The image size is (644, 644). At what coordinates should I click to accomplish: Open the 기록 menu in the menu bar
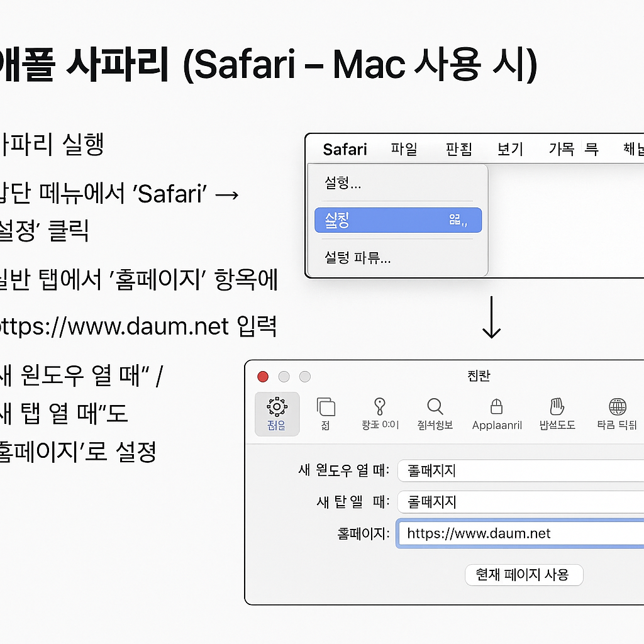click(x=563, y=149)
